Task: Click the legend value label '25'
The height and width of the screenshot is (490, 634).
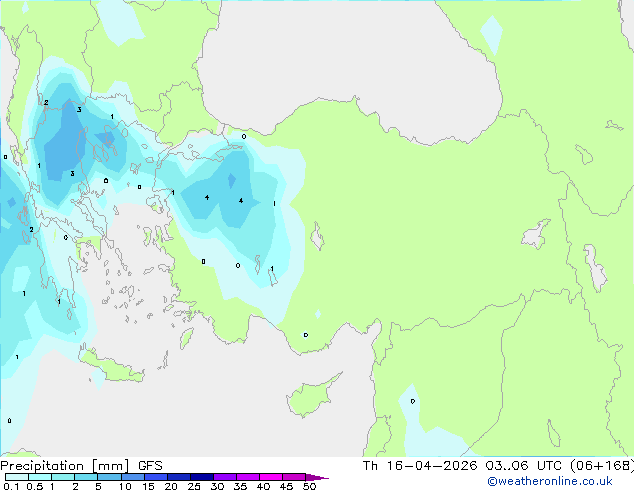Action: click(194, 486)
